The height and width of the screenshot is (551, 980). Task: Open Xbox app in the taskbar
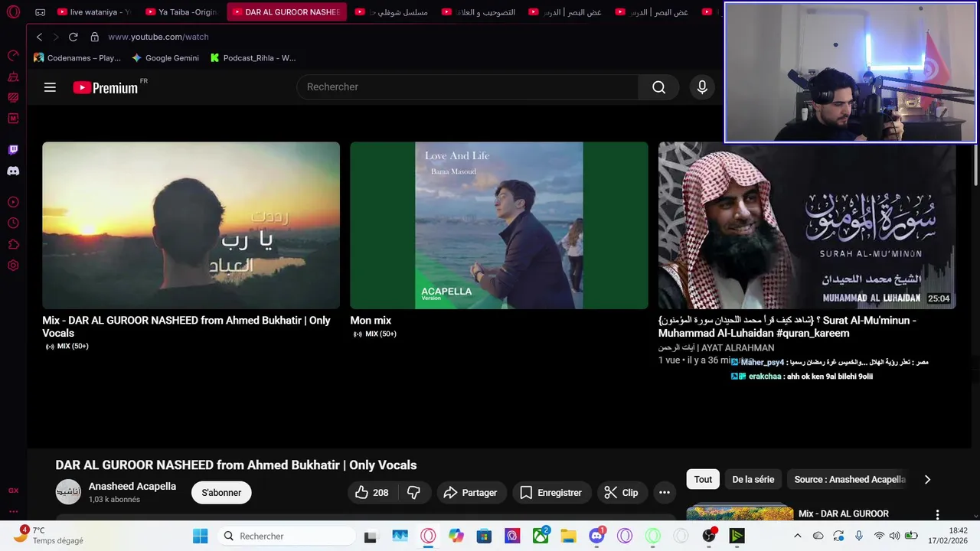(541, 536)
